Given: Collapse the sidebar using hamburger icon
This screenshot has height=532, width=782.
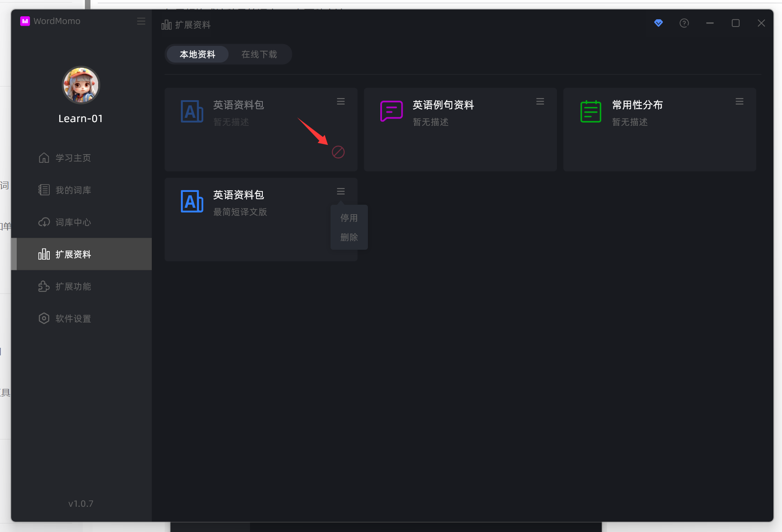Looking at the screenshot, I should pos(141,21).
